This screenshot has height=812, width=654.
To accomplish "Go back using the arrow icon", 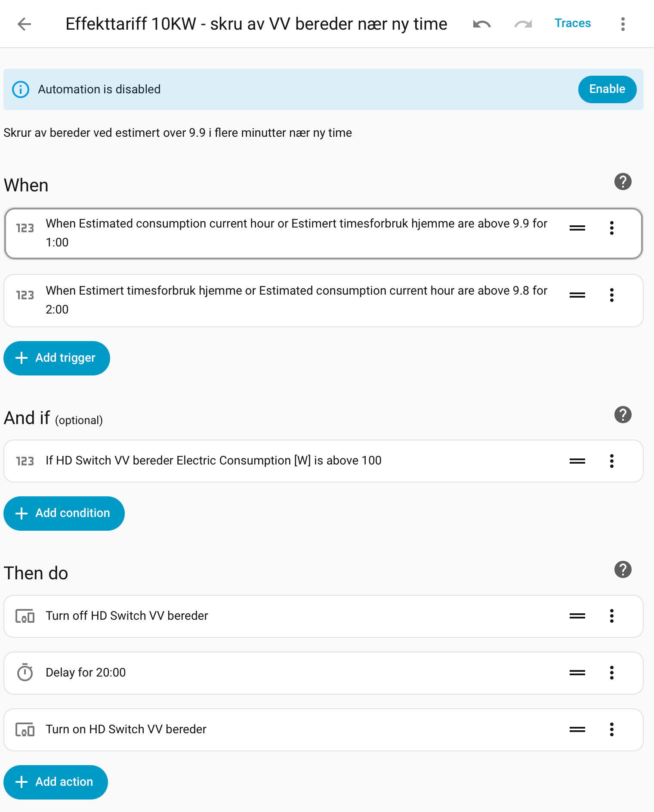I will pos(25,24).
